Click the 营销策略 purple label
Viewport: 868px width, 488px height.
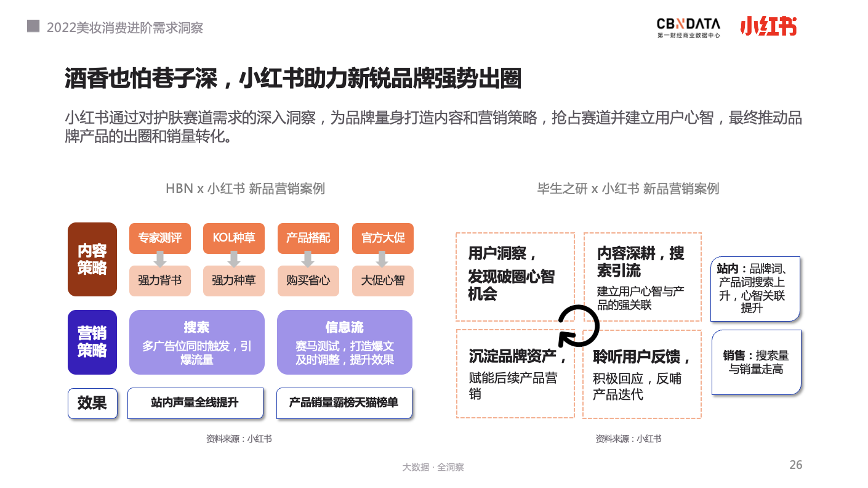tap(92, 342)
